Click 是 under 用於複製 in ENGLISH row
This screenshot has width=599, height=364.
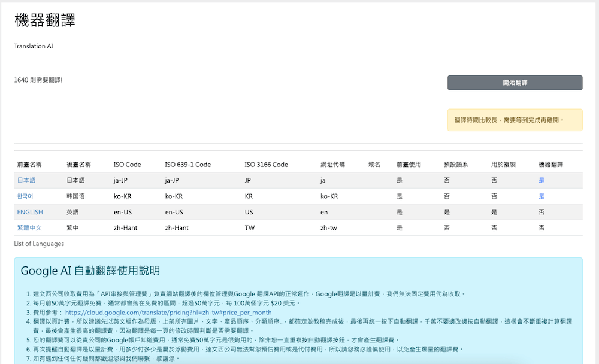tap(494, 212)
